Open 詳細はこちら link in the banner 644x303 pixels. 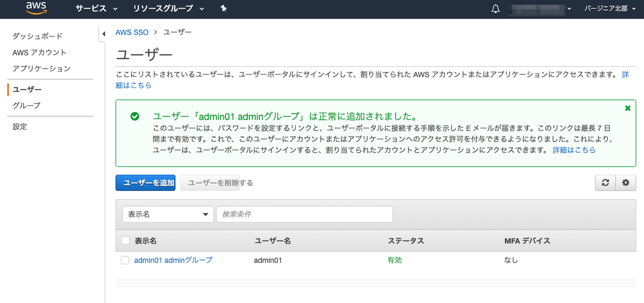[x=574, y=150]
